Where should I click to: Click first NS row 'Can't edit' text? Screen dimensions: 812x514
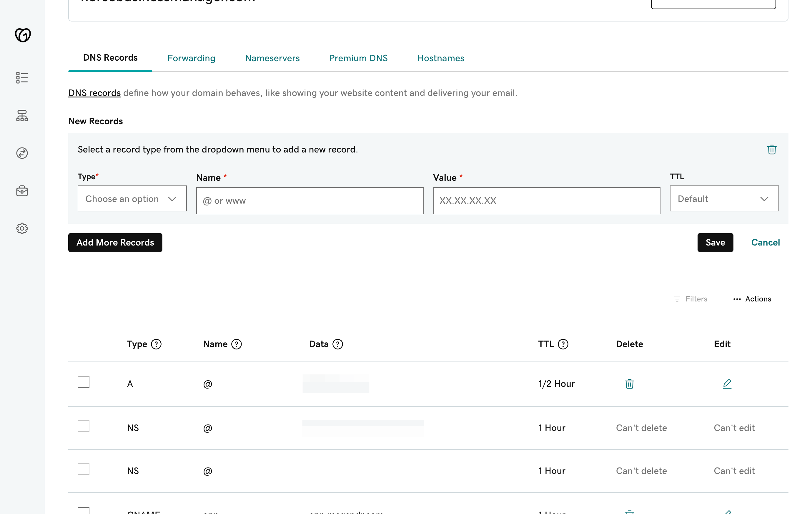734,428
